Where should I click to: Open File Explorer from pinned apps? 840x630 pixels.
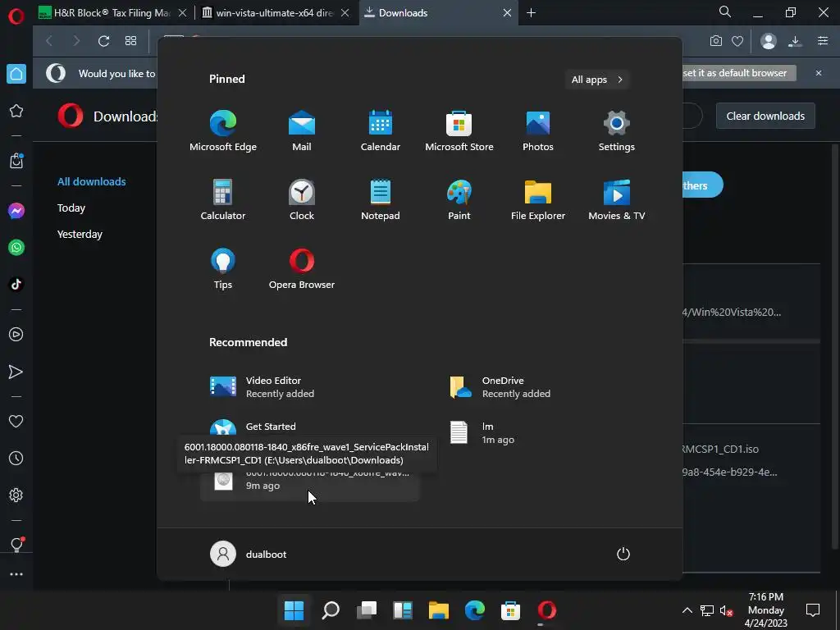coord(538,200)
